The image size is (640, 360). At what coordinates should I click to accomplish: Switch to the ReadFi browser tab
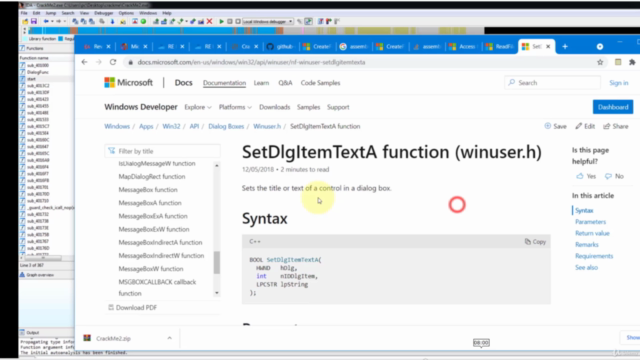pyautogui.click(x=500, y=47)
